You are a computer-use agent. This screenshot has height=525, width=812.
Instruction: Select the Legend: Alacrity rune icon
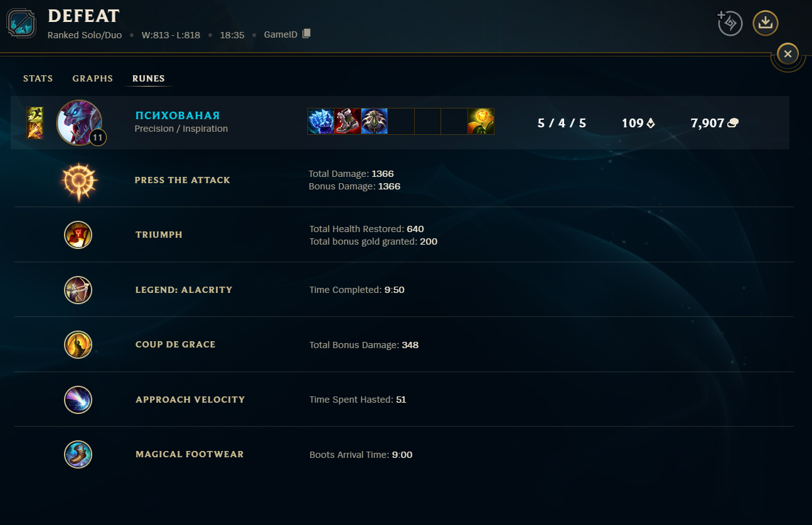tap(78, 290)
